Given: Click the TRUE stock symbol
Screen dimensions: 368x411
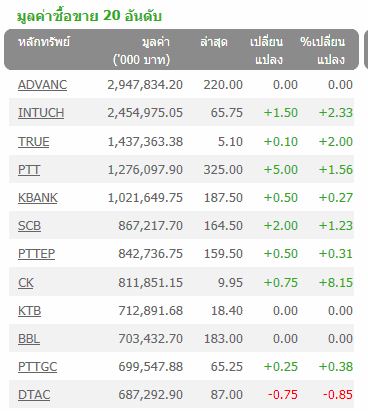Looking at the screenshot, I should 34,142.
